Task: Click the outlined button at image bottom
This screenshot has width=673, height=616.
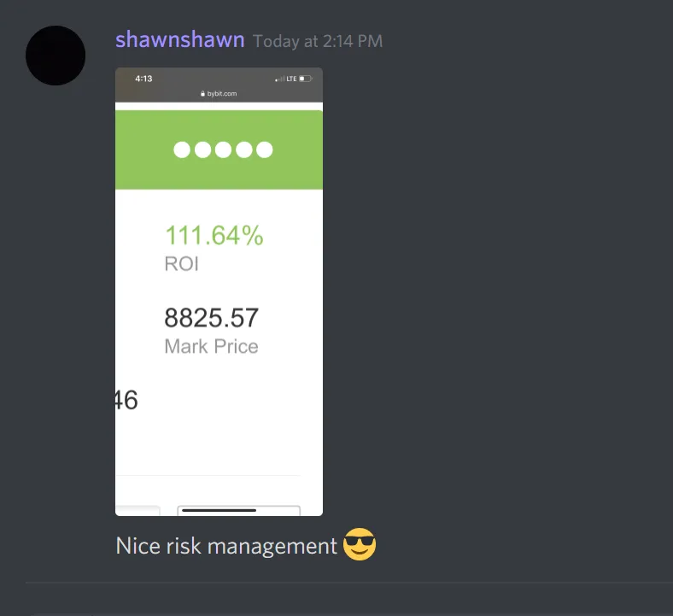Action: (x=238, y=511)
